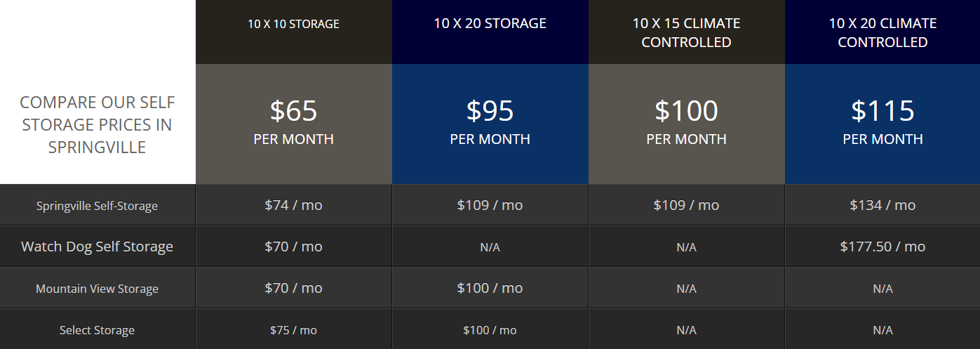Select the Select Storage row label
Viewport: 980px width, 349px height.
point(97,330)
